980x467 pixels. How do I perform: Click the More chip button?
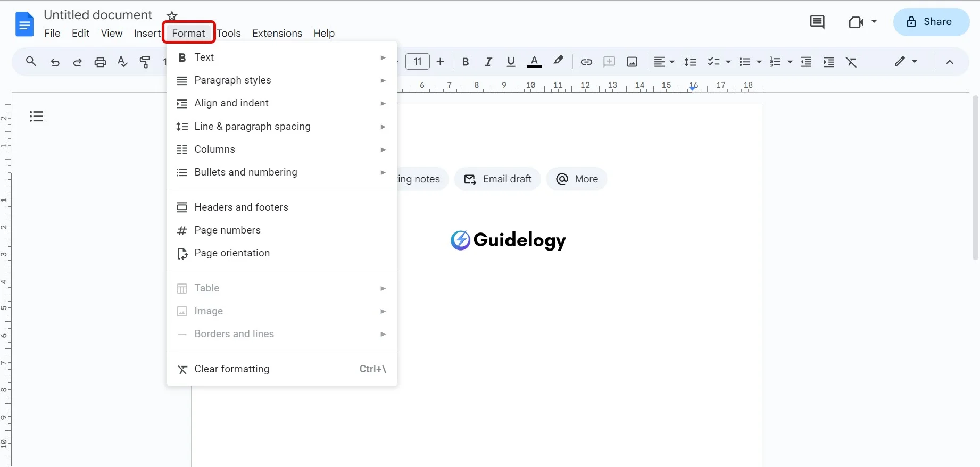(x=577, y=179)
